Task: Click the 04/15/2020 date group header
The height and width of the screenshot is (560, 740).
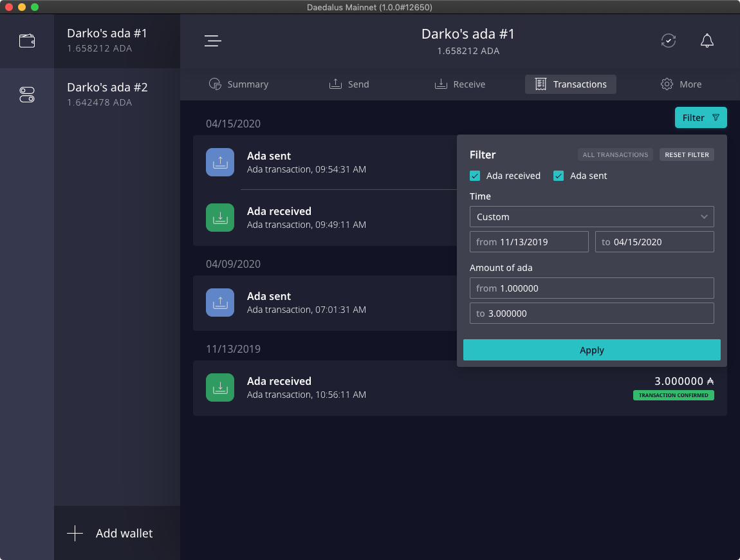Action: (233, 124)
